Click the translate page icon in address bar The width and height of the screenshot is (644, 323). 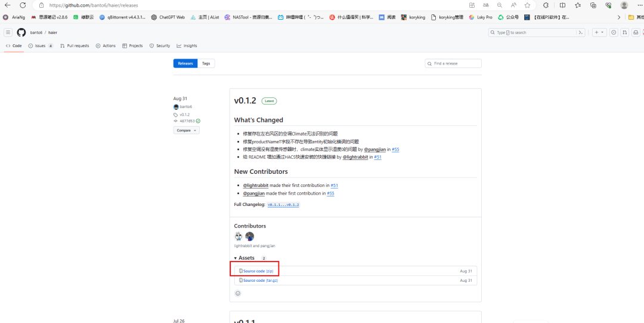486,5
